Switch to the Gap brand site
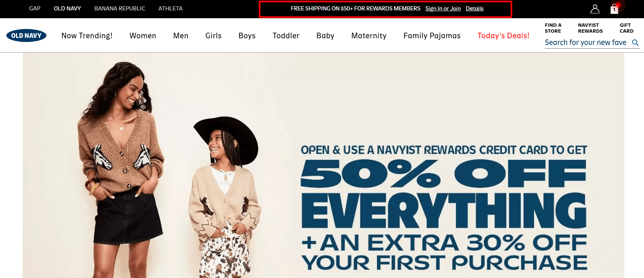 click(x=35, y=9)
